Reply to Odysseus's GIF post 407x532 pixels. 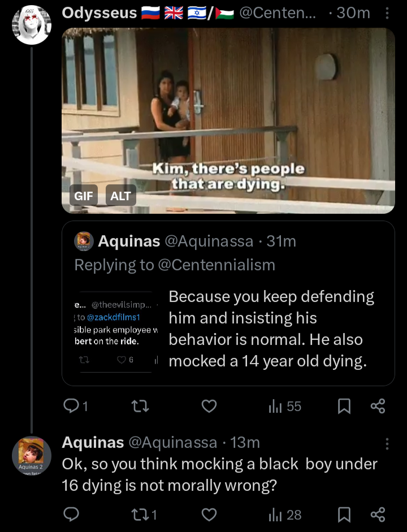point(75,406)
